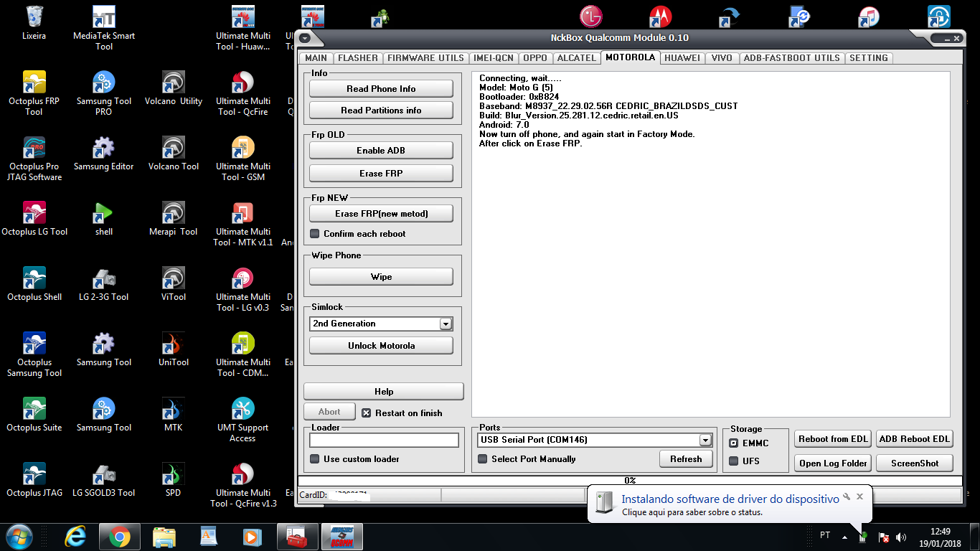
Task: Open the speaker volume tray icon
Action: point(901,537)
